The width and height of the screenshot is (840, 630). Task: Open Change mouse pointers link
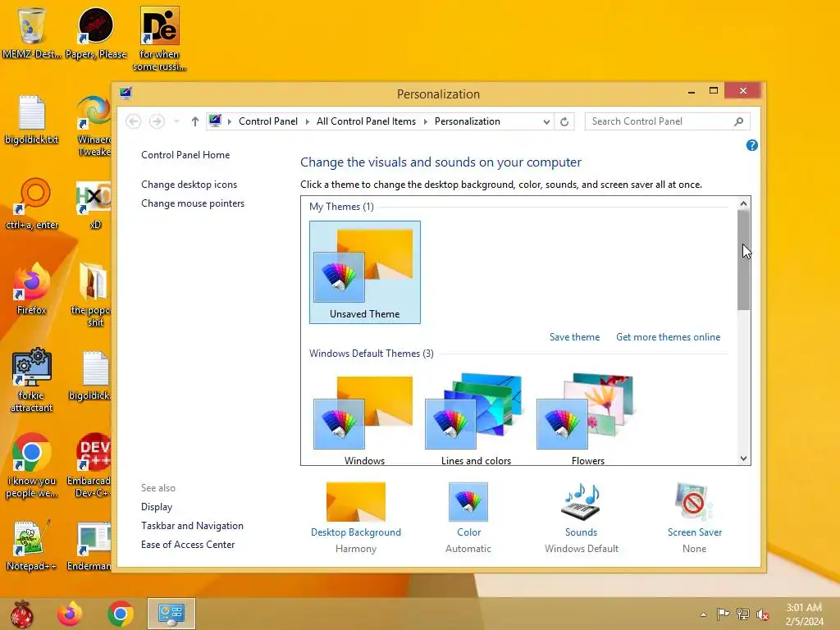193,203
